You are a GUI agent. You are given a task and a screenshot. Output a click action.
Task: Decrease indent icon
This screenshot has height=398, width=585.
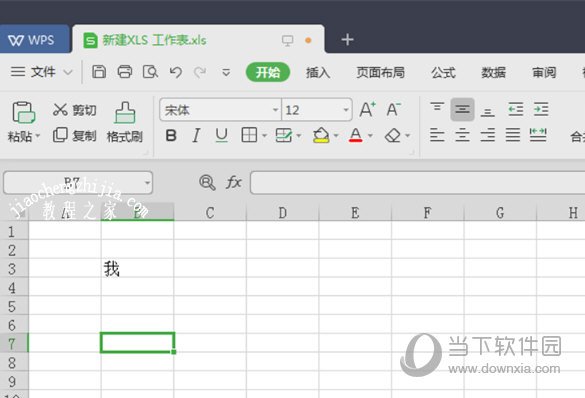pos(516,109)
